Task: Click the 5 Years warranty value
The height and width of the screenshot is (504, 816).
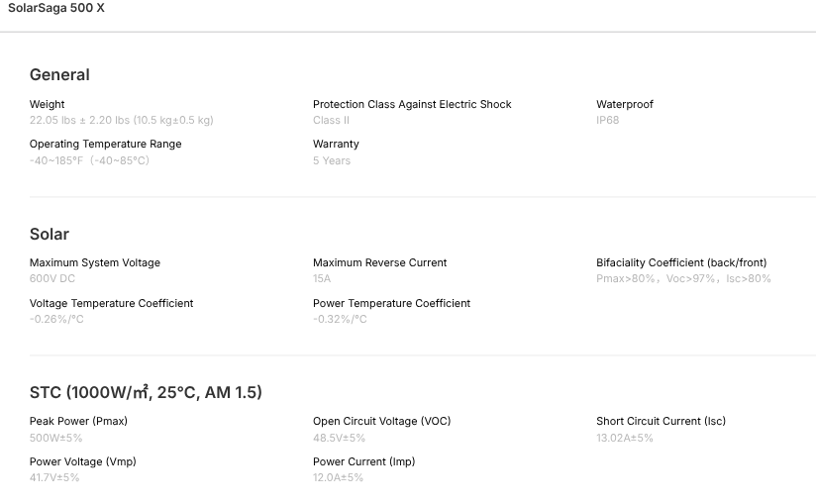Action: pos(332,160)
